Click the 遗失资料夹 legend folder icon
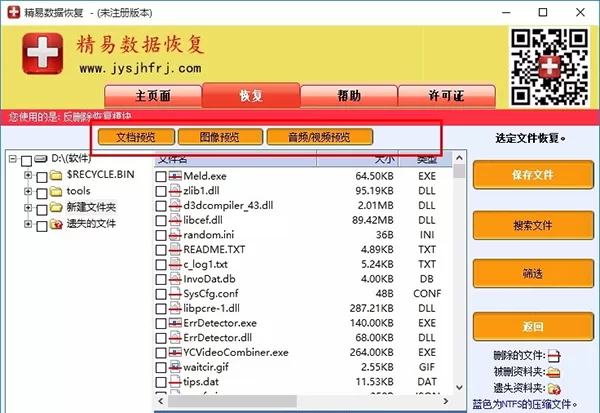The width and height of the screenshot is (600, 413). 554,389
